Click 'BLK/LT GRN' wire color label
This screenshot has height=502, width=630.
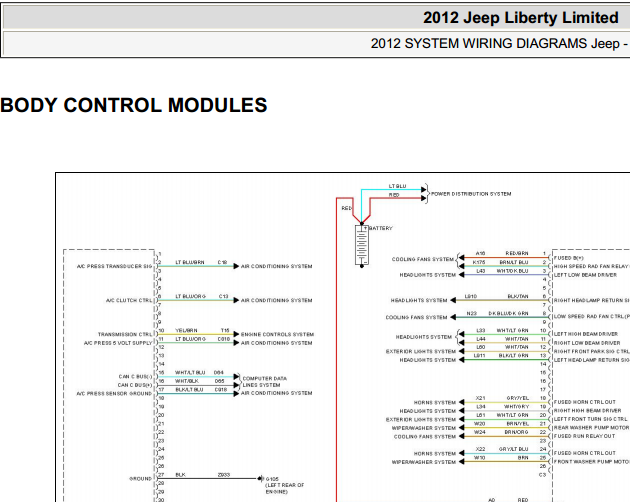tap(513, 356)
